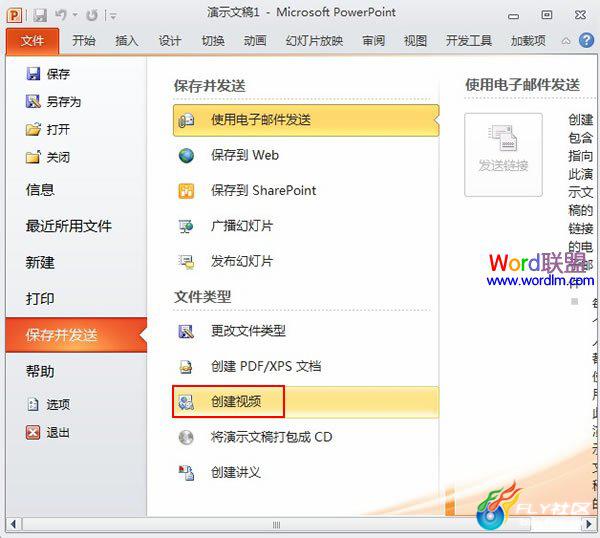The height and width of the screenshot is (538, 600).
Task: Click the 保存 floppy disk icon in sidebar
Action: (33, 73)
